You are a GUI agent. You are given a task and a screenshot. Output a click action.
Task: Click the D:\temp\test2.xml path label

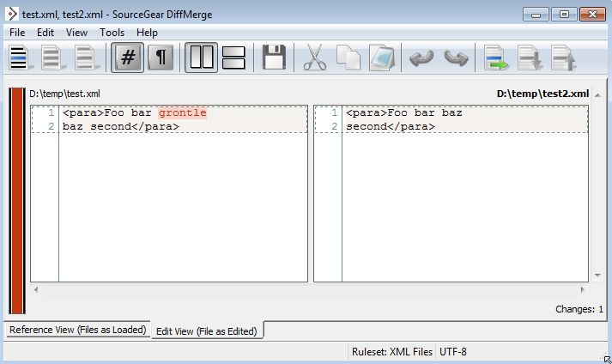[543, 94]
